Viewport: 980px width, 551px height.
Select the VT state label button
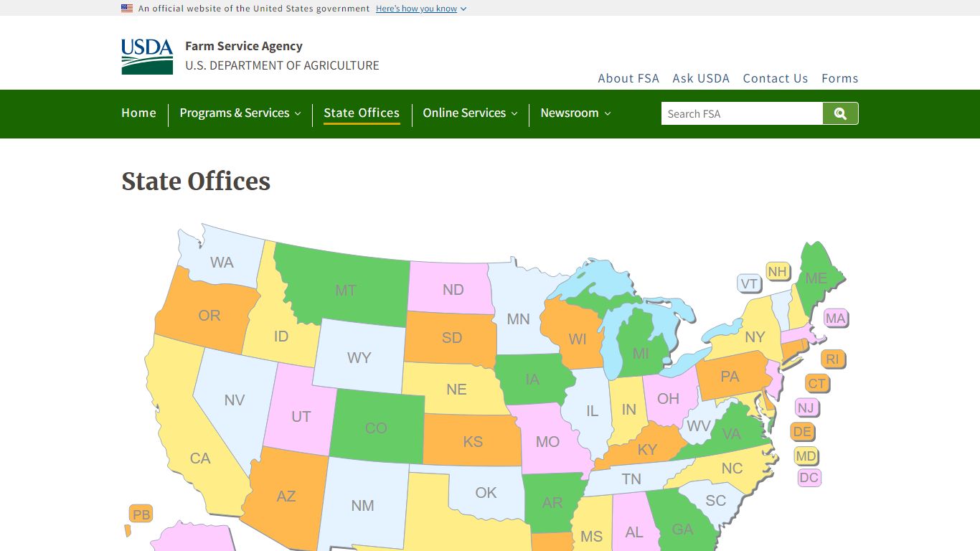point(749,283)
